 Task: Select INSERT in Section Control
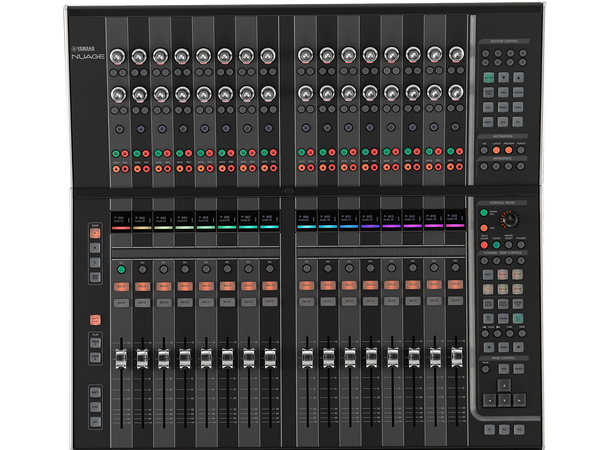click(x=488, y=122)
